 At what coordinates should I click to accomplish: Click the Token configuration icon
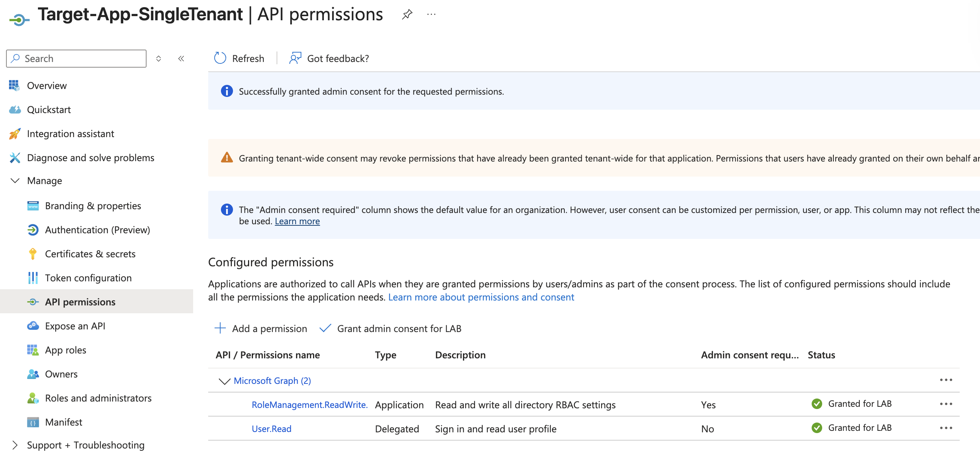(33, 278)
